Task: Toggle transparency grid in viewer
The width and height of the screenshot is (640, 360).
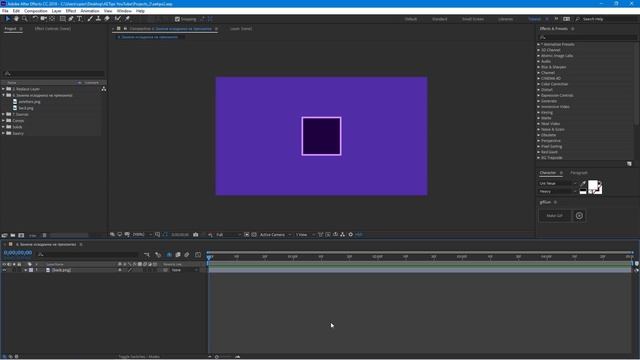Action: click(254, 235)
